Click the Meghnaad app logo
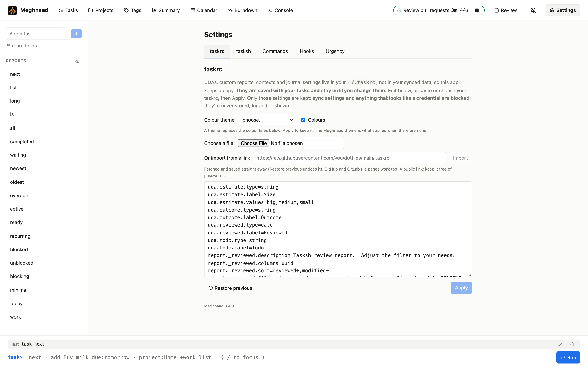 pyautogui.click(x=12, y=10)
